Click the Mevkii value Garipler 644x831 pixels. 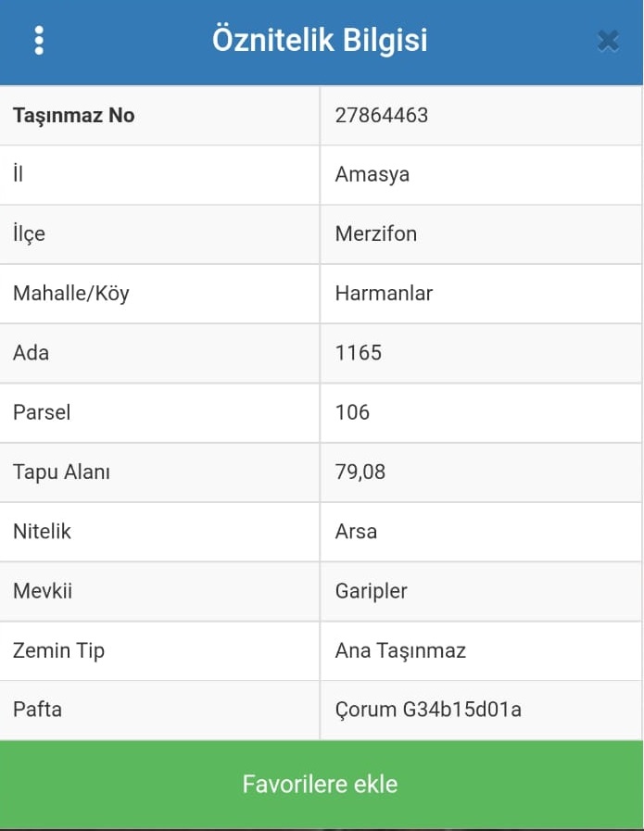pos(372,591)
